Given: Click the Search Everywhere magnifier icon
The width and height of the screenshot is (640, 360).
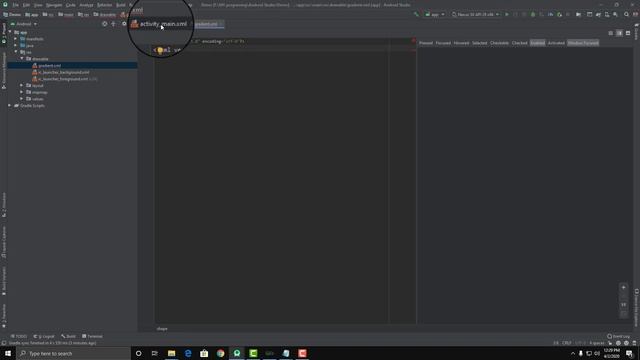Looking at the screenshot, I should (x=627, y=14).
